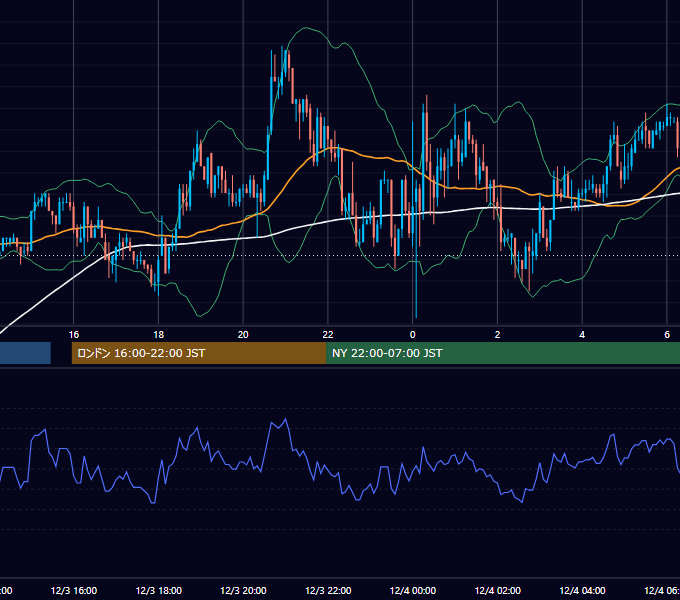Select the 6 hour label on upper chart axis

pos(667,335)
